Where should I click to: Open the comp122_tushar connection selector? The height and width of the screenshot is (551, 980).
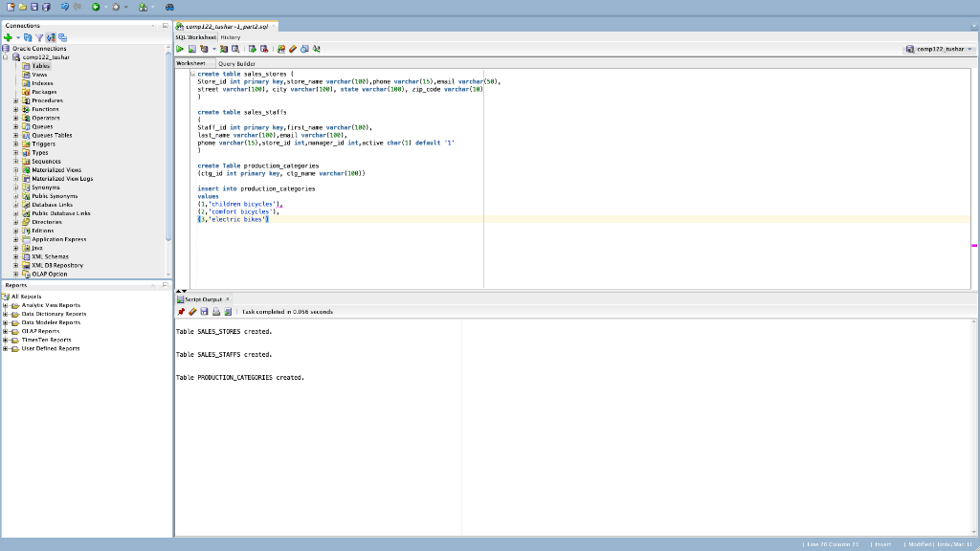pyautogui.click(x=940, y=49)
